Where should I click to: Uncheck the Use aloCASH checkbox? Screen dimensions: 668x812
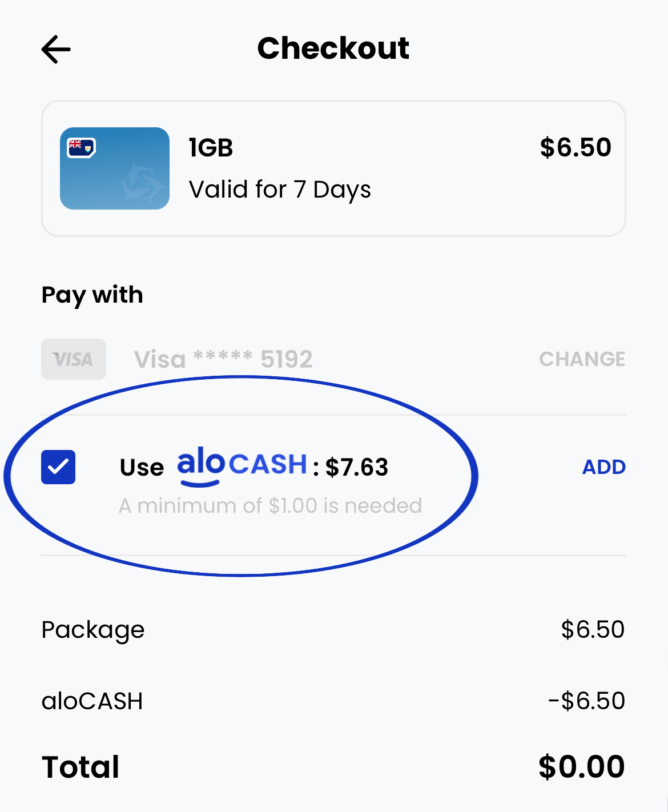pyautogui.click(x=58, y=467)
